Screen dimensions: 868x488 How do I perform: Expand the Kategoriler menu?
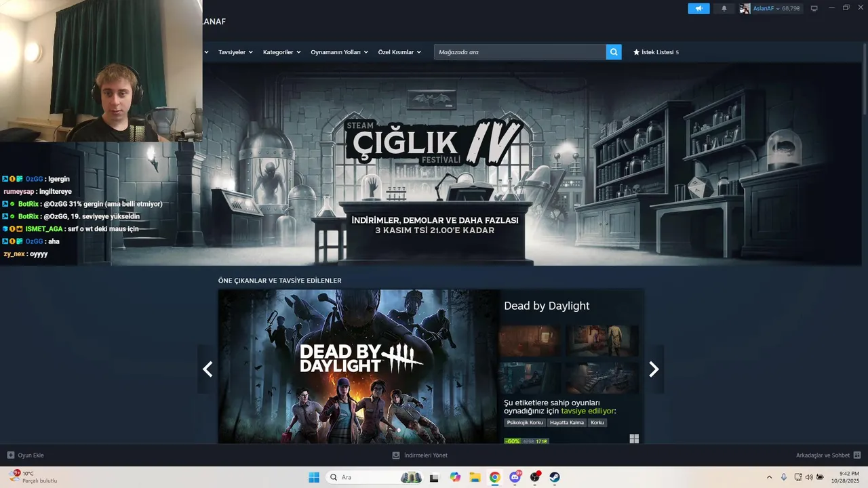pyautogui.click(x=281, y=52)
